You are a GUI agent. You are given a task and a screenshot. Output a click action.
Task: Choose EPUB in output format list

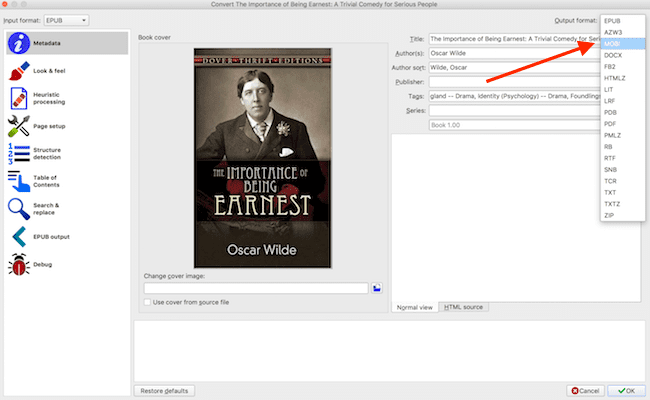point(622,21)
